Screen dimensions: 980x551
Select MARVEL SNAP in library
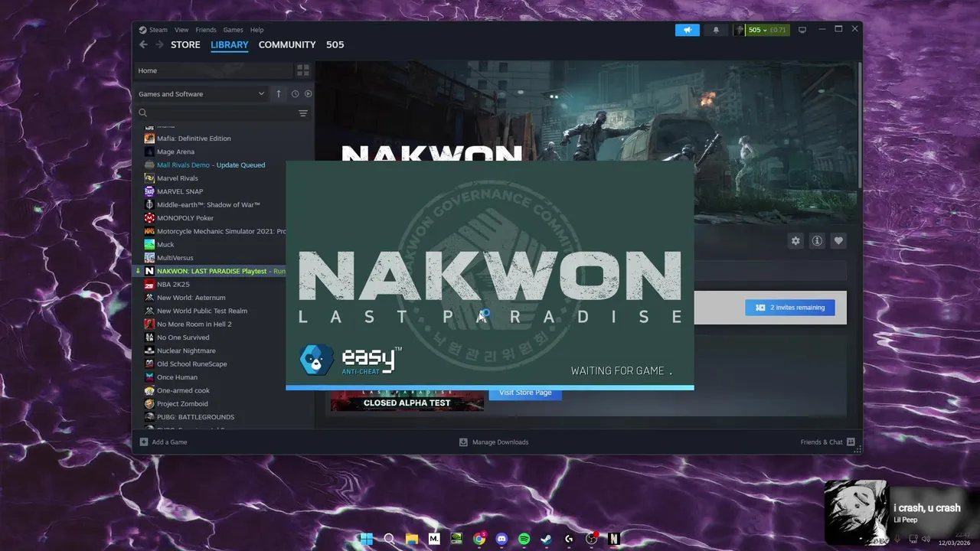click(x=180, y=191)
